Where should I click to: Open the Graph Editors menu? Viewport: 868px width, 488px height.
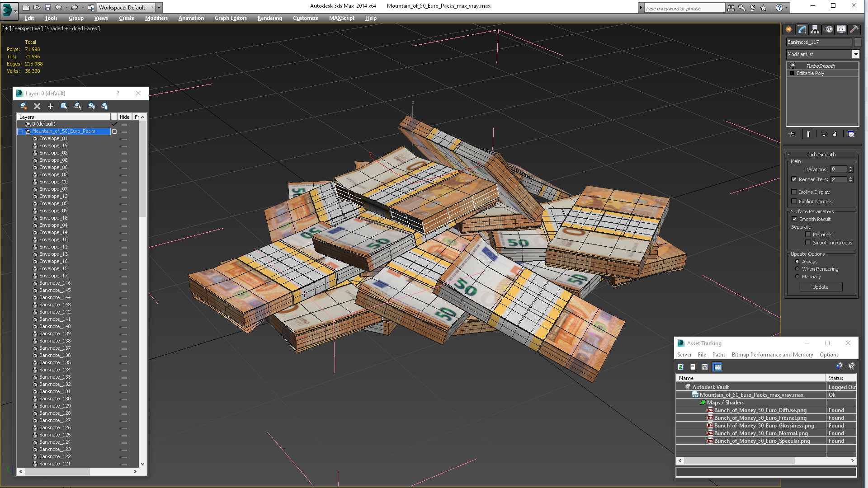(x=231, y=18)
